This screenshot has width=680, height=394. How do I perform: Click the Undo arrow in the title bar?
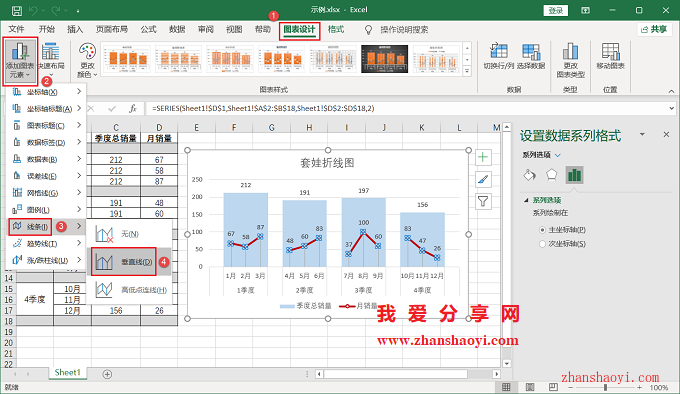34,10
